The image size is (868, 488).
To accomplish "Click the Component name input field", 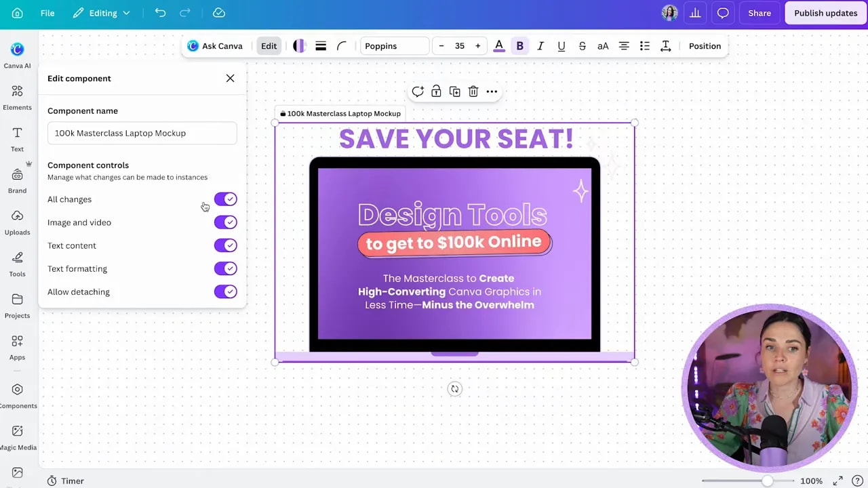I will pyautogui.click(x=142, y=133).
